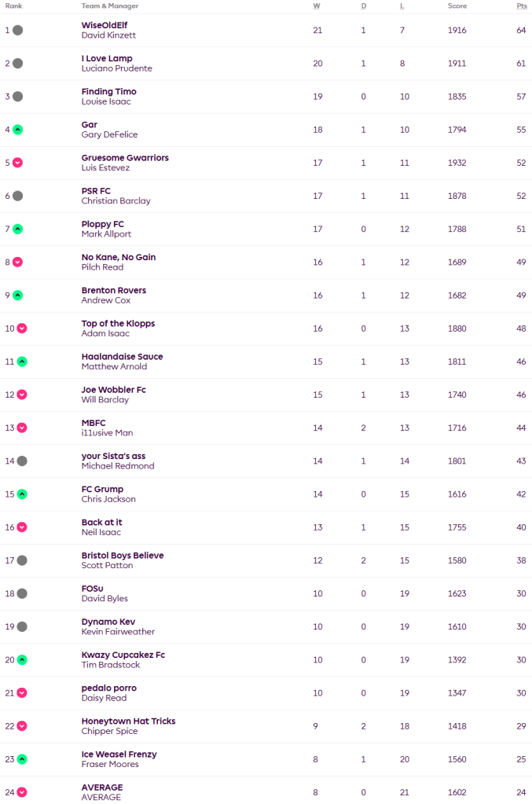The height and width of the screenshot is (804, 532).
Task: Click the green up arrow beside Ice Weasel Frenzy
Action: tap(22, 759)
